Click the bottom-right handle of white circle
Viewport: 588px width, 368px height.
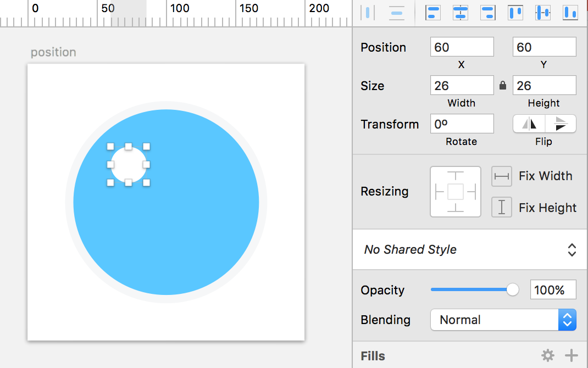point(147,182)
